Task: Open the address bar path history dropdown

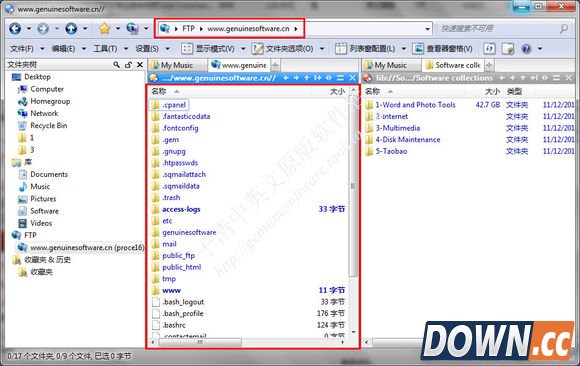Action: [428, 29]
